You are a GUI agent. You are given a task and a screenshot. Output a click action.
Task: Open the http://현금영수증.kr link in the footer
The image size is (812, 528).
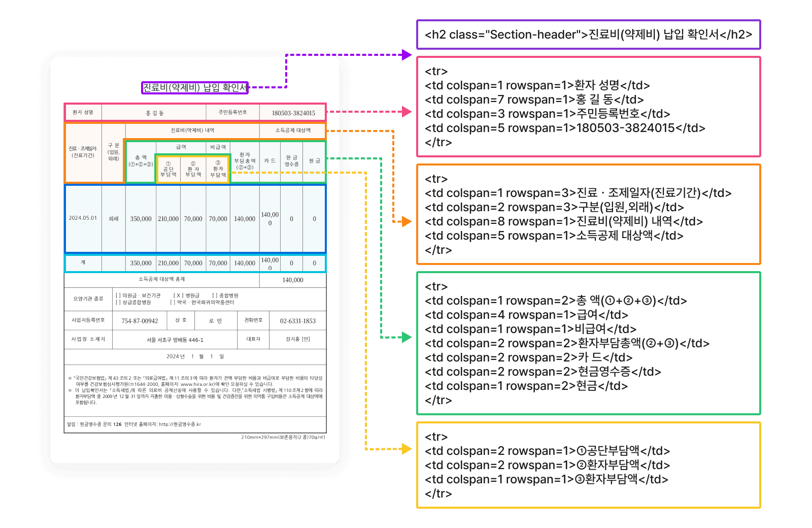(x=180, y=424)
